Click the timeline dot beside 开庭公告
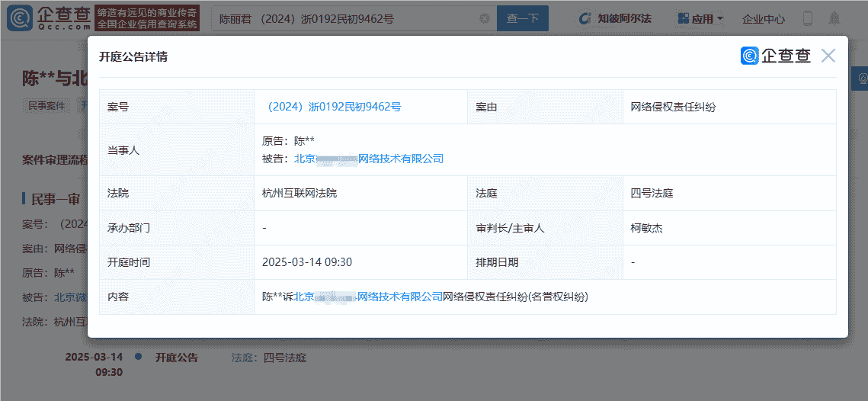 (x=138, y=357)
